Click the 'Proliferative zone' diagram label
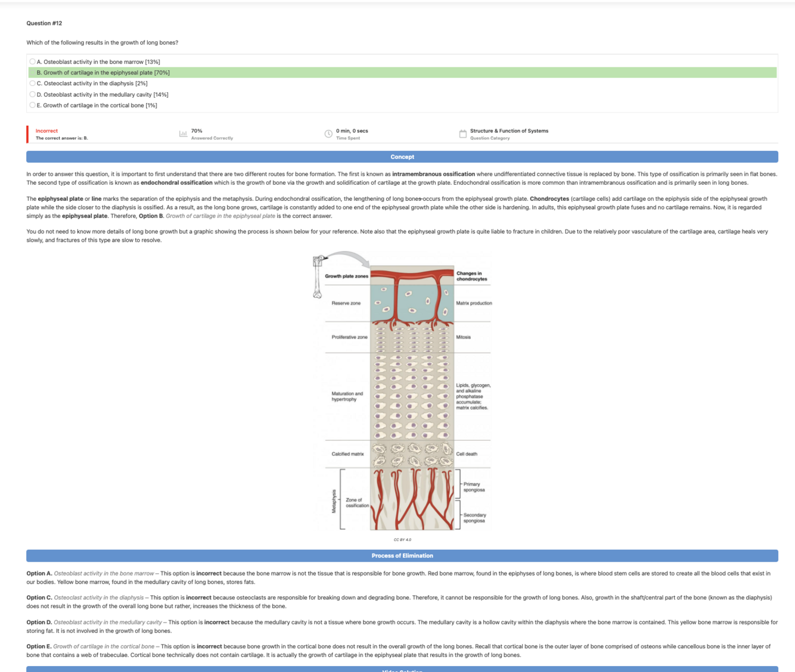Viewport: 795px width, 672px height. pyautogui.click(x=349, y=337)
